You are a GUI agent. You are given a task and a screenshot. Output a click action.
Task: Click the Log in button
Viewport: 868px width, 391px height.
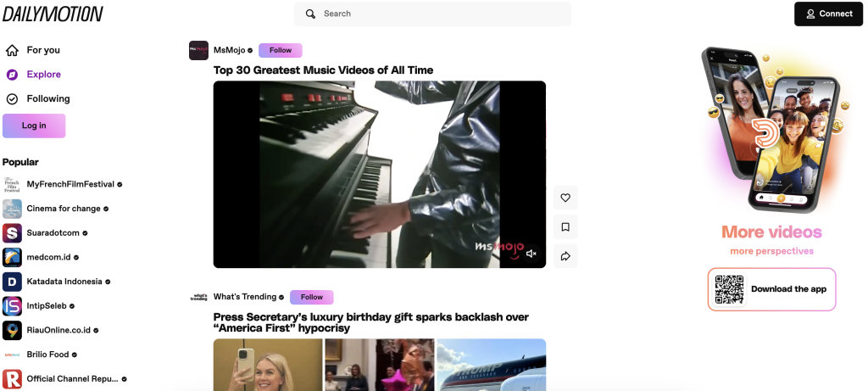(34, 126)
